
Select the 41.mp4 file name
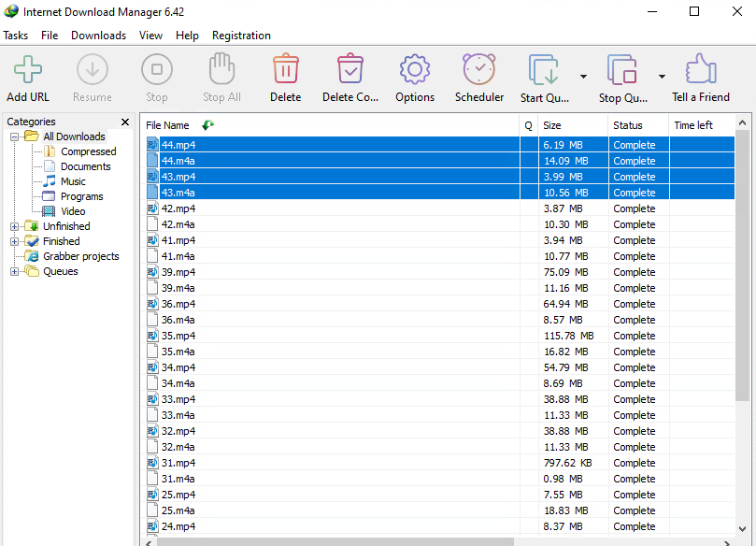point(178,240)
